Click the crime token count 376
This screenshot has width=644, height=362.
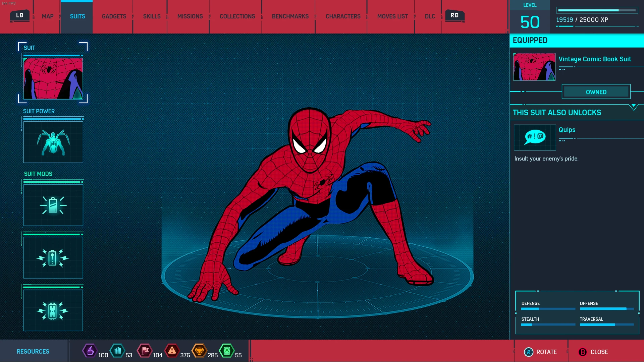tap(185, 355)
